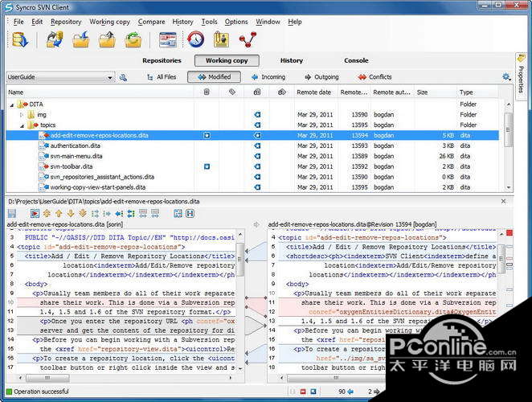Open the File menu
Image resolution: width=532 pixels, height=402 pixels.
18,22
